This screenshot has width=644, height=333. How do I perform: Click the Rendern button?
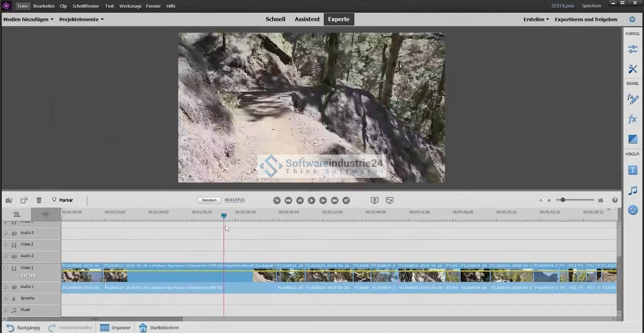click(x=209, y=200)
